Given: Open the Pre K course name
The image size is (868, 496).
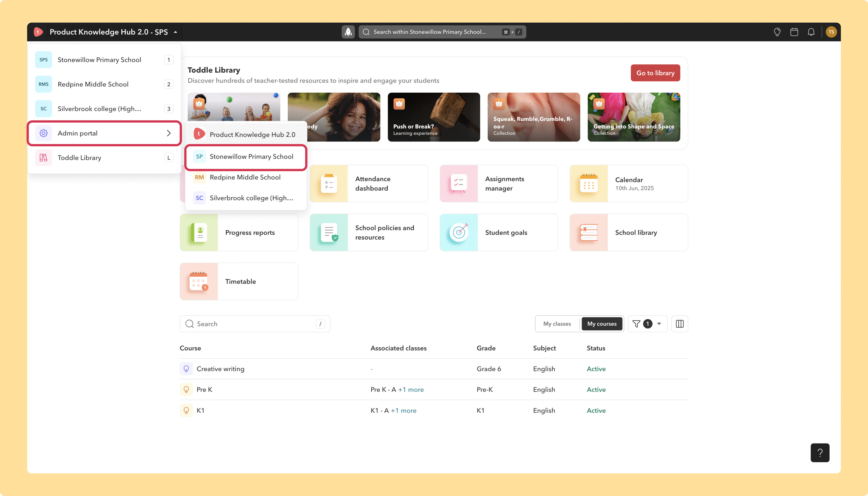Looking at the screenshot, I should [204, 389].
